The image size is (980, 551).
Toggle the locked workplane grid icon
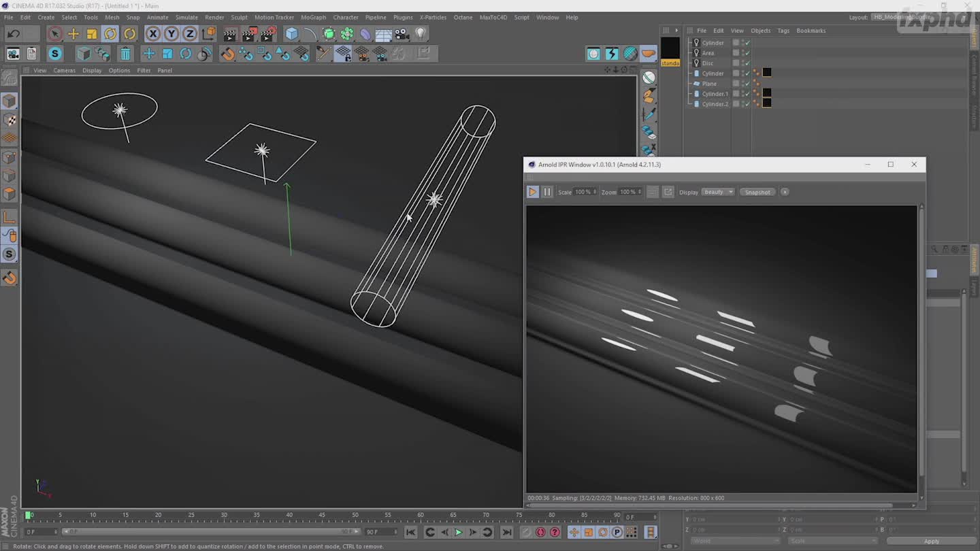pos(343,54)
